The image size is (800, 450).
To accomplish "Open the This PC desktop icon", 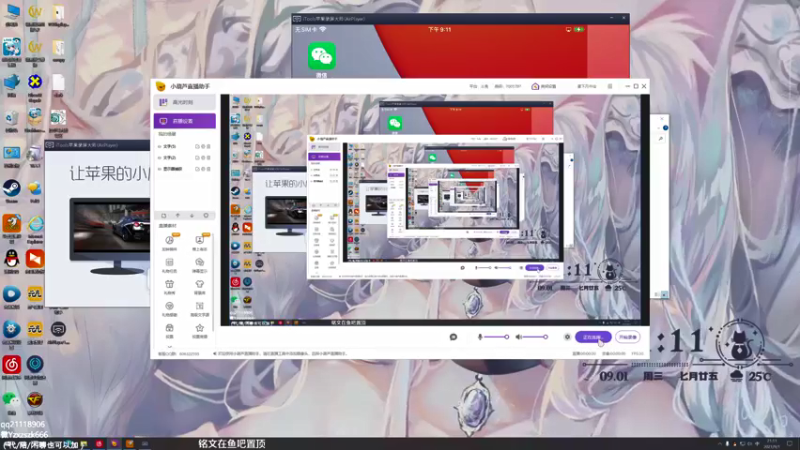I will coord(11,12).
